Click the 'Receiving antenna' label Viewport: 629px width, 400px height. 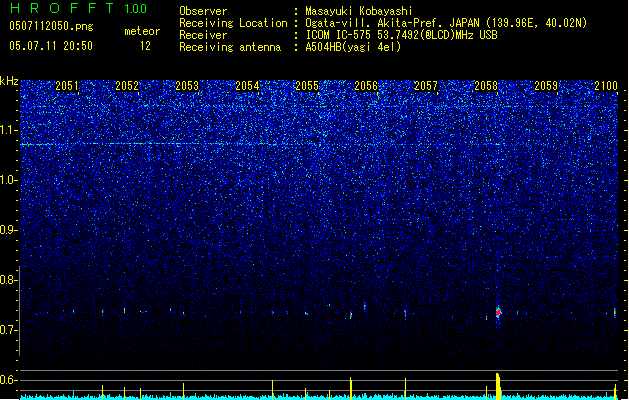click(230, 47)
